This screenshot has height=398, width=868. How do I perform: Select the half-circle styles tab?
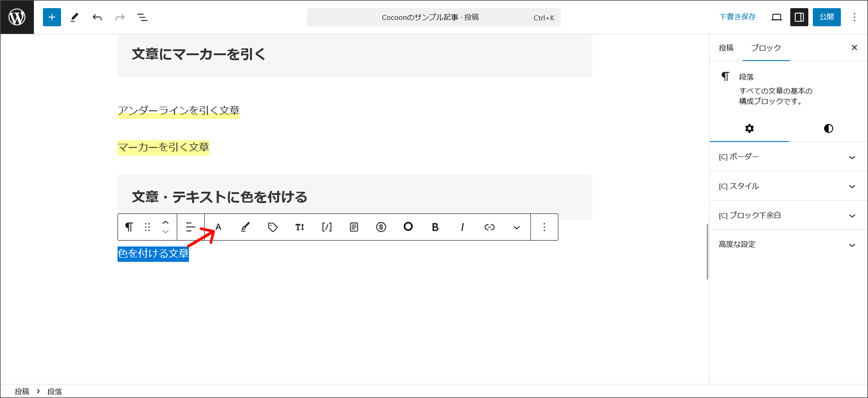pyautogui.click(x=829, y=128)
